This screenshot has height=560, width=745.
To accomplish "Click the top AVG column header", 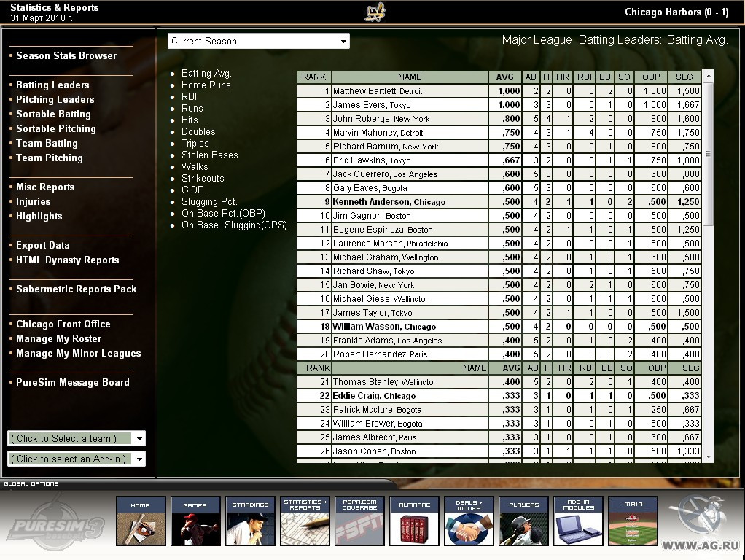I will pyautogui.click(x=504, y=77).
